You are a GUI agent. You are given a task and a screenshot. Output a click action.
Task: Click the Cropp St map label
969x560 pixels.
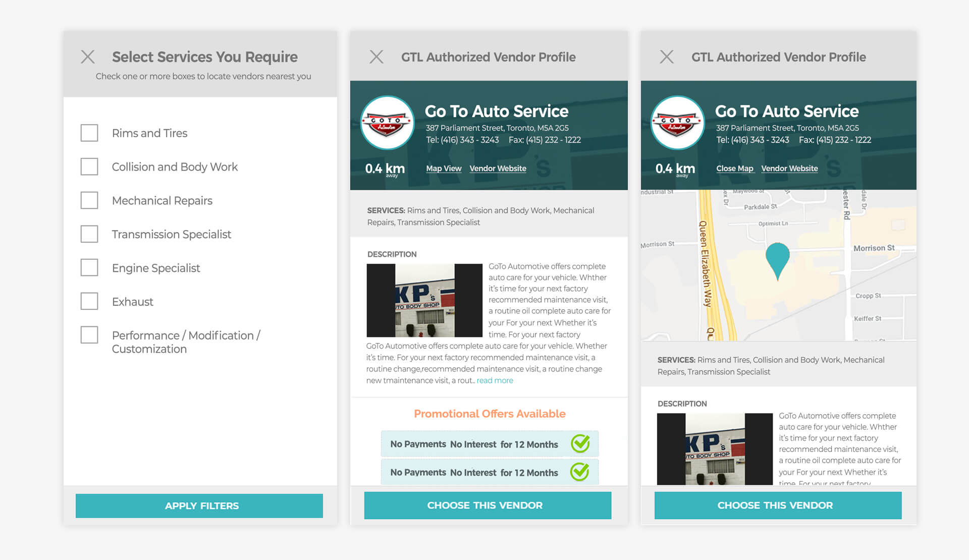868,296
